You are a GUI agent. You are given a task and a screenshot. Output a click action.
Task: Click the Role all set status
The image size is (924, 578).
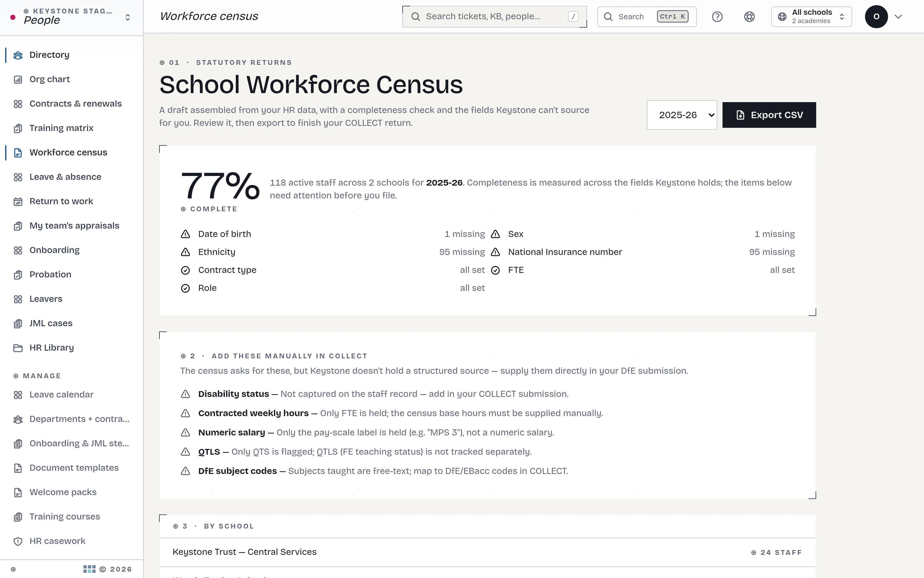(472, 288)
